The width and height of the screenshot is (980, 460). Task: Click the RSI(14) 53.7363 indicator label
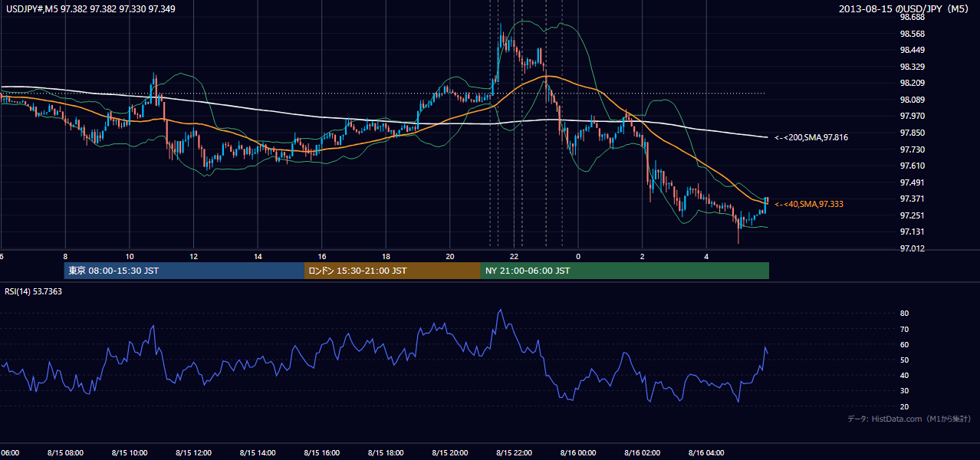(34, 291)
